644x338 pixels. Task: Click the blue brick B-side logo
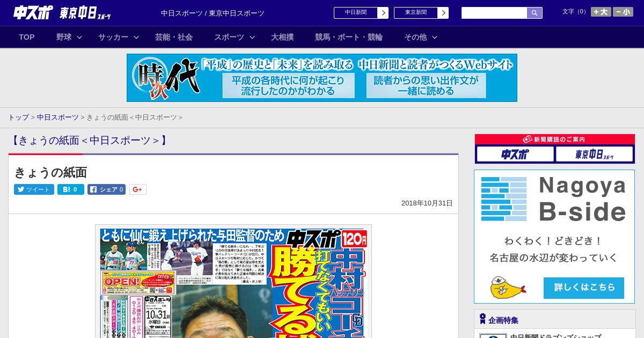click(x=504, y=199)
